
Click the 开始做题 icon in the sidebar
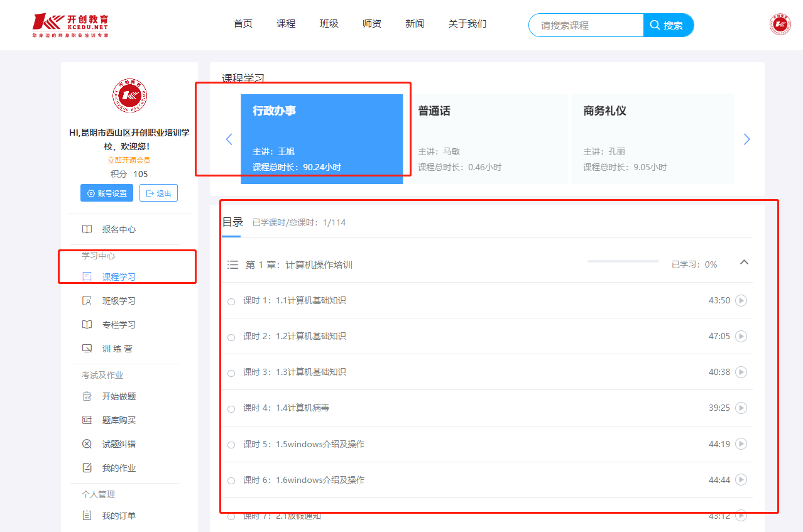tap(87, 396)
